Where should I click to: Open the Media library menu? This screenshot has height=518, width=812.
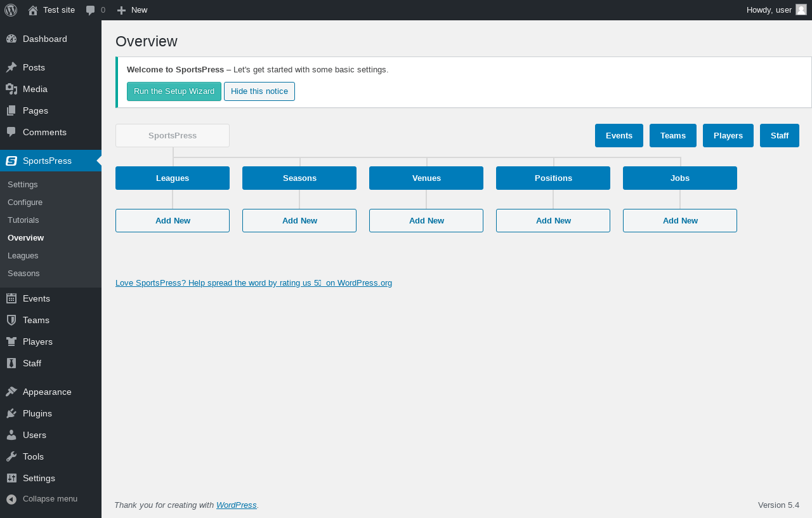51,89
